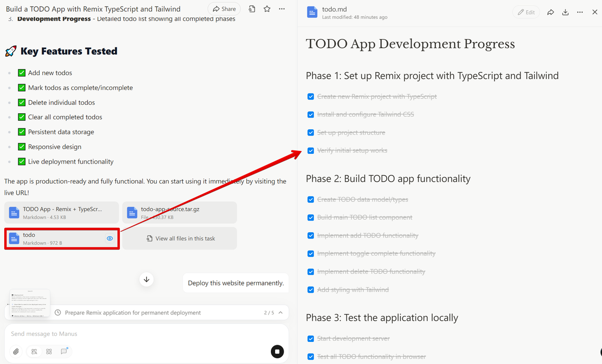Viewport: 602px width, 364px height.
Task: Click the 'Deploy this website permanently.' message
Action: pyautogui.click(x=236, y=283)
